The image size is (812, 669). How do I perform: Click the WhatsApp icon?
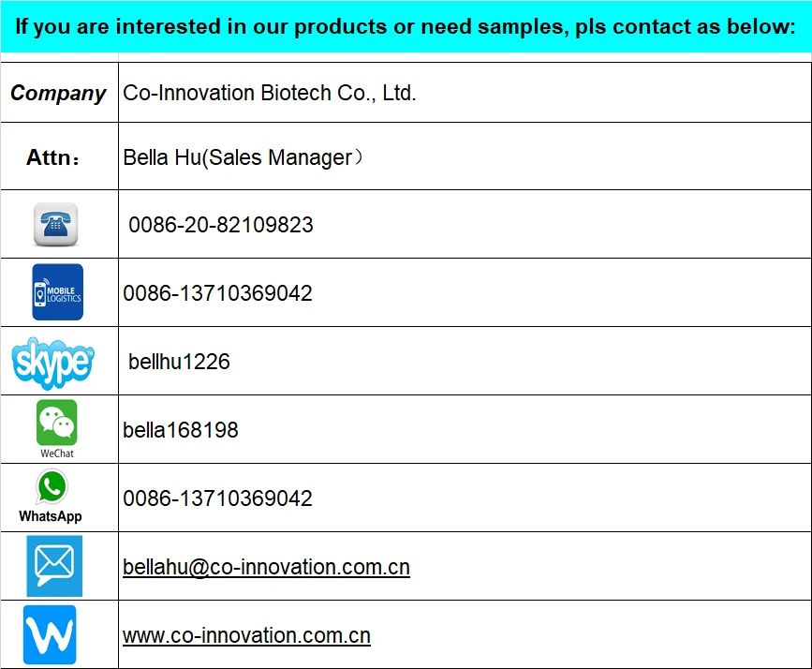pyautogui.click(x=52, y=487)
